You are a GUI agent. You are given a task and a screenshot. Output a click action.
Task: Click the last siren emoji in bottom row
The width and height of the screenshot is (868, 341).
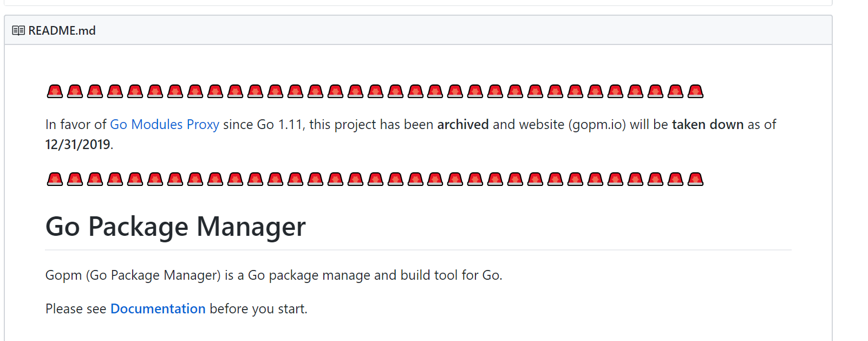[x=695, y=179]
